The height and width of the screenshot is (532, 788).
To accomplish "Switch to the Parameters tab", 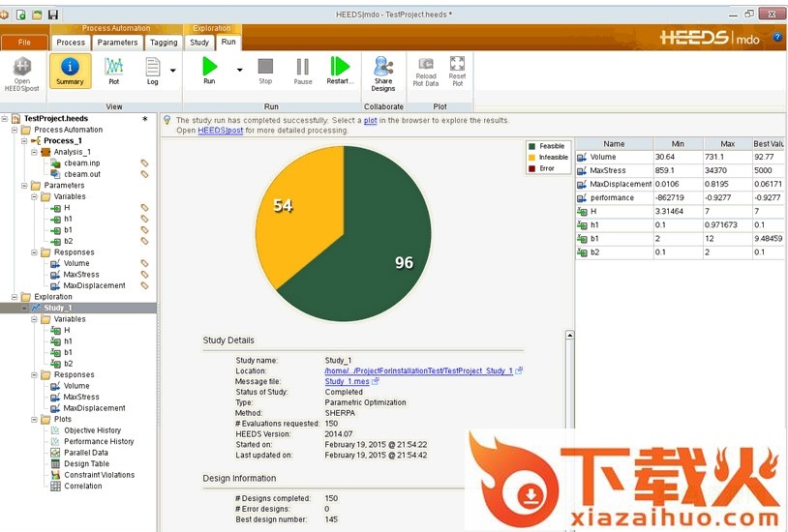I will (x=117, y=43).
